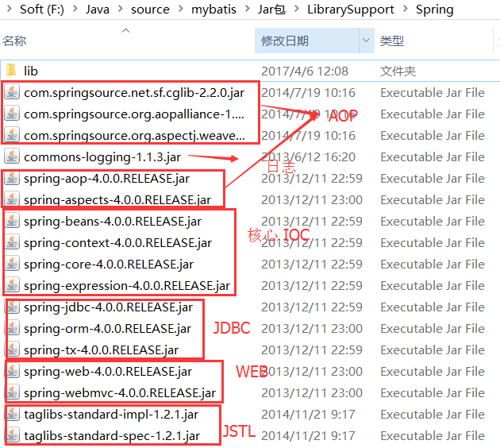Select spring-webmvc-4.0.0.RELEASE.jar file name
The height and width of the screenshot is (448, 500).
click(120, 393)
